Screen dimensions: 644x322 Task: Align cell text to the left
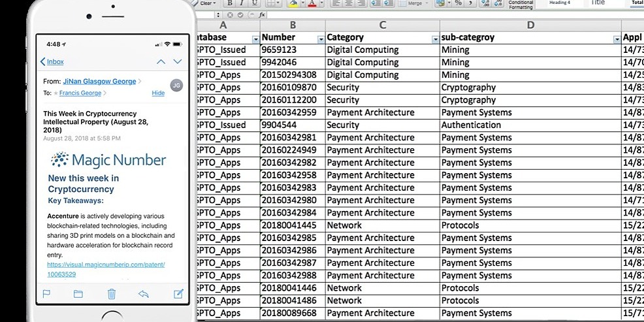[x=336, y=3]
